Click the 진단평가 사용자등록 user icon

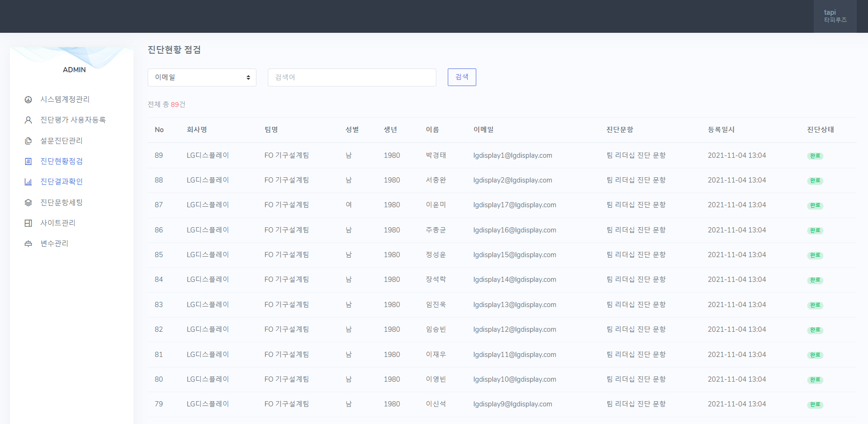tap(28, 120)
